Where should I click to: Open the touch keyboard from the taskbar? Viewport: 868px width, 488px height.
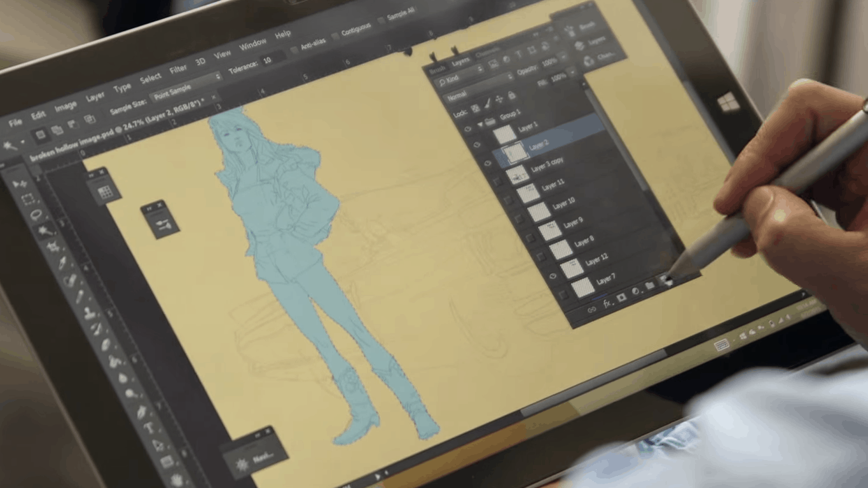(x=723, y=343)
